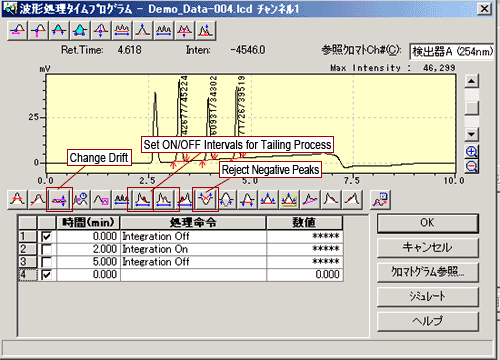Click time cell 5.000 in row 3
Image resolution: width=500 pixels, height=360 pixels.
point(87,262)
